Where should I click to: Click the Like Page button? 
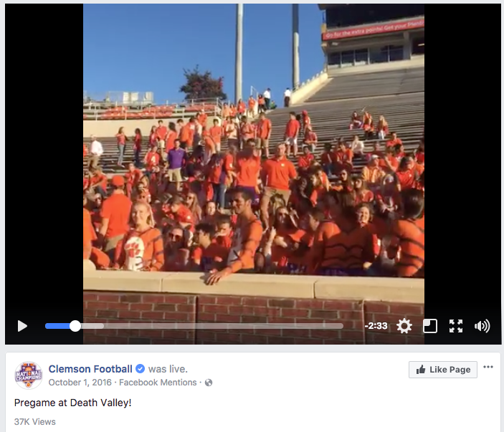click(x=443, y=370)
